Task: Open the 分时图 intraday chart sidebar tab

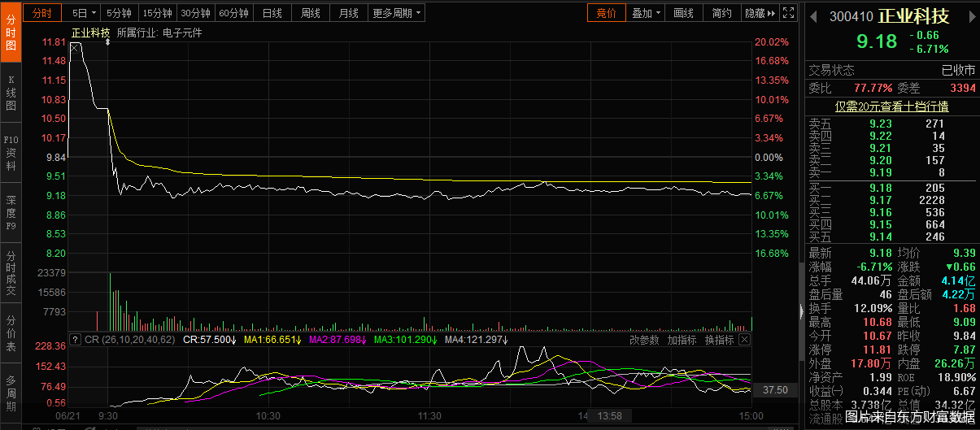Action: 11,33
